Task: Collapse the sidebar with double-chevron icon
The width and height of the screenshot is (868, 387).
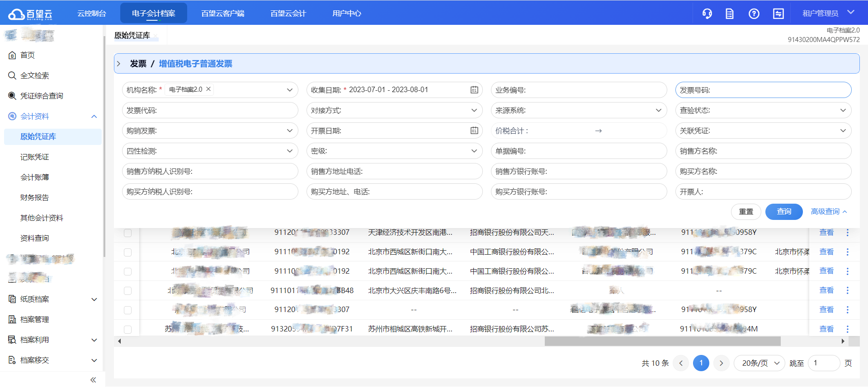Action: (93, 380)
